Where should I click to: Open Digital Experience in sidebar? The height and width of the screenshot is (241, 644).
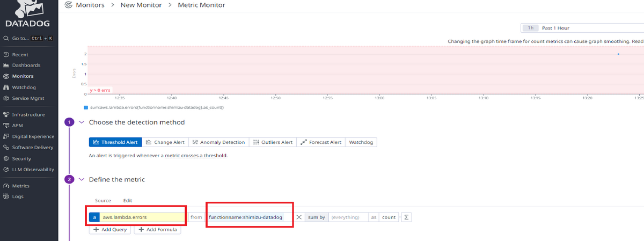(x=28, y=136)
